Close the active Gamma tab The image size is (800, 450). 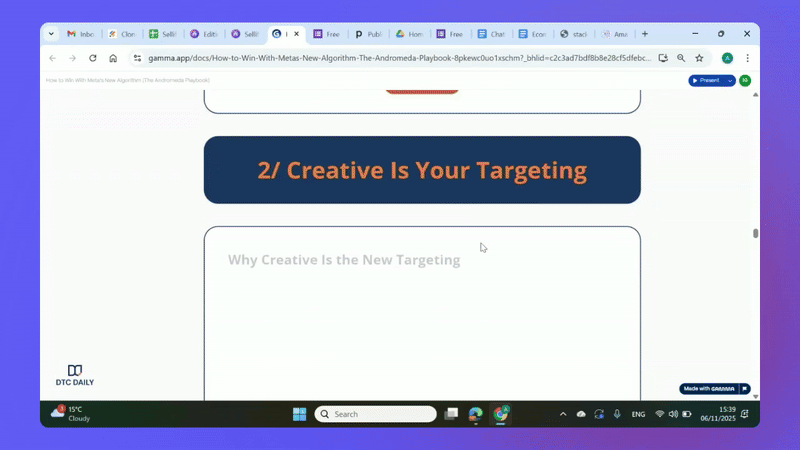pos(296,34)
